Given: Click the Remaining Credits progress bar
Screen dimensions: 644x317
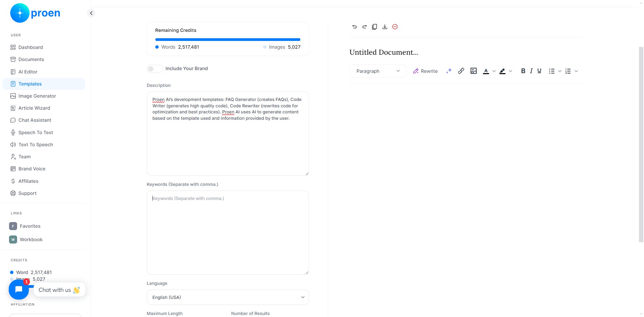Looking at the screenshot, I should 228,40.
